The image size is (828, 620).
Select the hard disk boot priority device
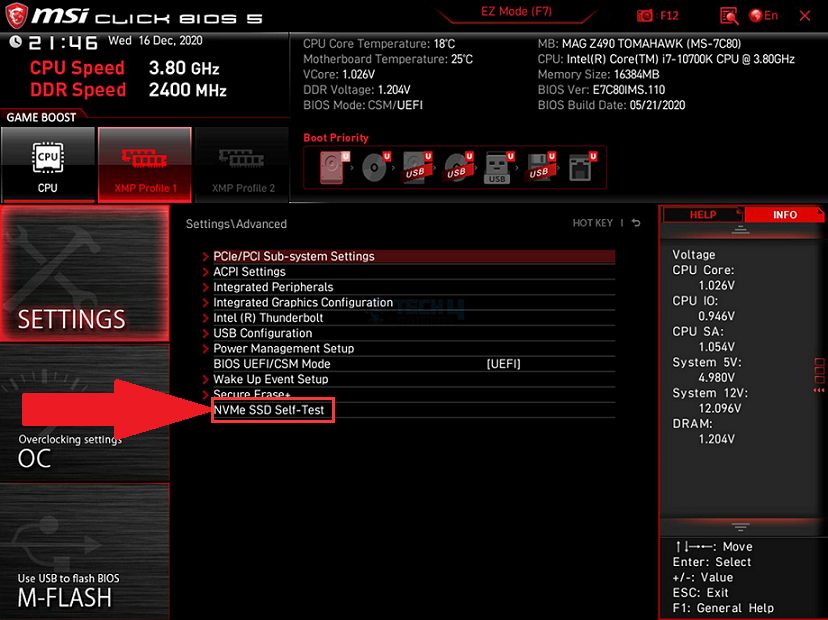(334, 167)
